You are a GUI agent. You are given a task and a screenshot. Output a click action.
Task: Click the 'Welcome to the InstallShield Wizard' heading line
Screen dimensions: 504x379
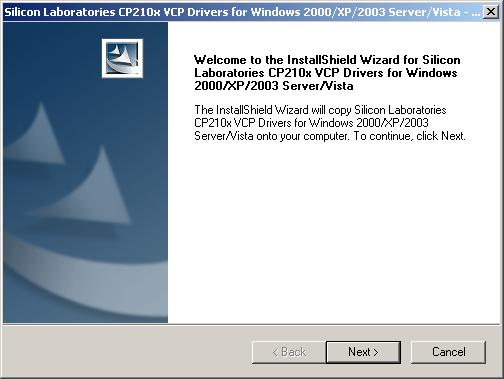[x=327, y=60]
